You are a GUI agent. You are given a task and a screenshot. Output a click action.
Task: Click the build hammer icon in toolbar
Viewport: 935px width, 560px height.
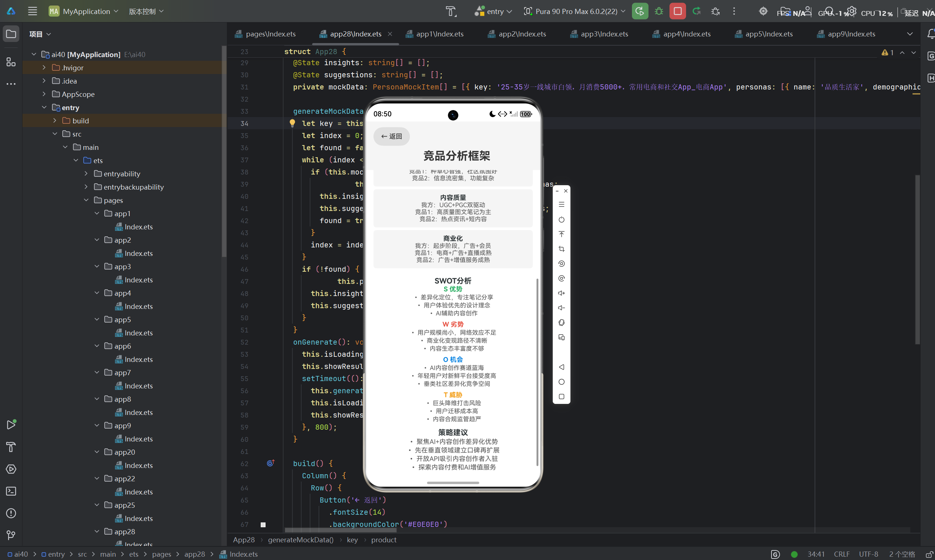(x=451, y=11)
